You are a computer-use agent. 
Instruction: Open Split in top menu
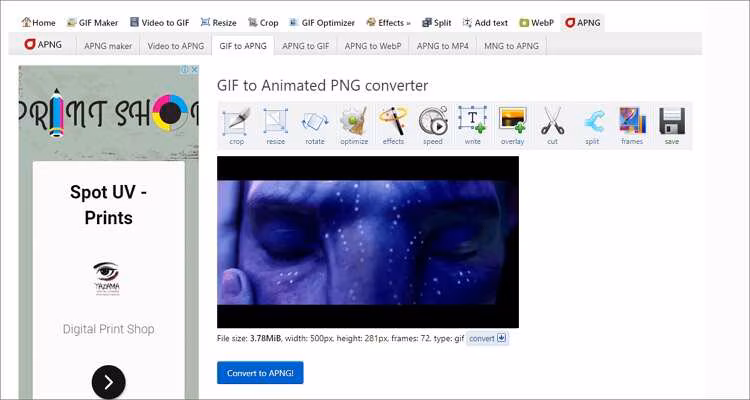tap(437, 22)
